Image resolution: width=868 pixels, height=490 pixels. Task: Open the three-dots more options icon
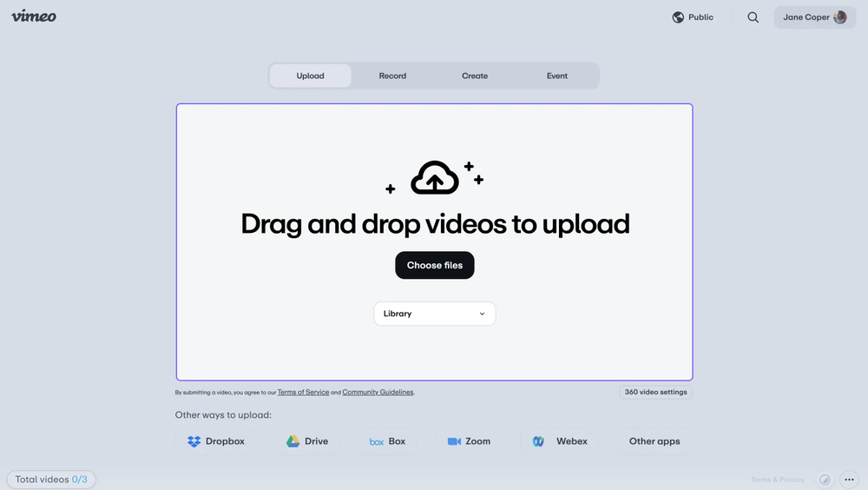[849, 480]
